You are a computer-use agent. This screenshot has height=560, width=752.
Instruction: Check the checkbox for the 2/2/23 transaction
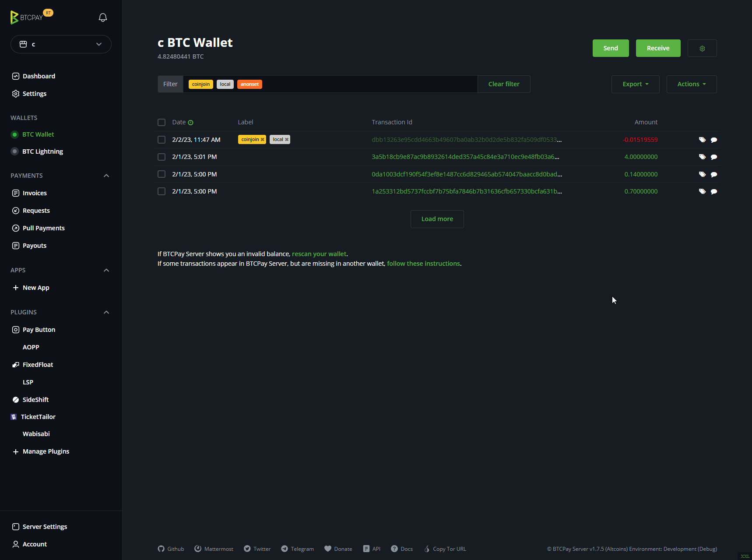tap(162, 140)
